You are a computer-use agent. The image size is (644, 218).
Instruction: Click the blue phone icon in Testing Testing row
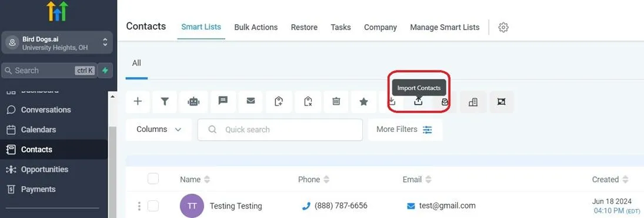pyautogui.click(x=306, y=206)
